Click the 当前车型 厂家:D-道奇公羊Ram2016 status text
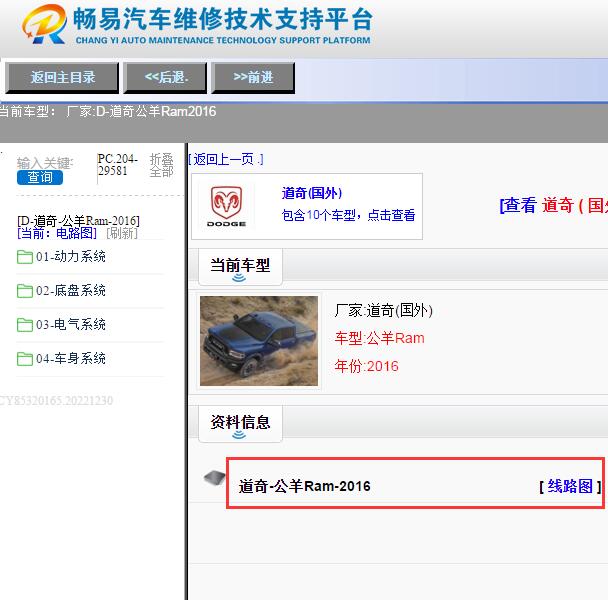 (108, 112)
